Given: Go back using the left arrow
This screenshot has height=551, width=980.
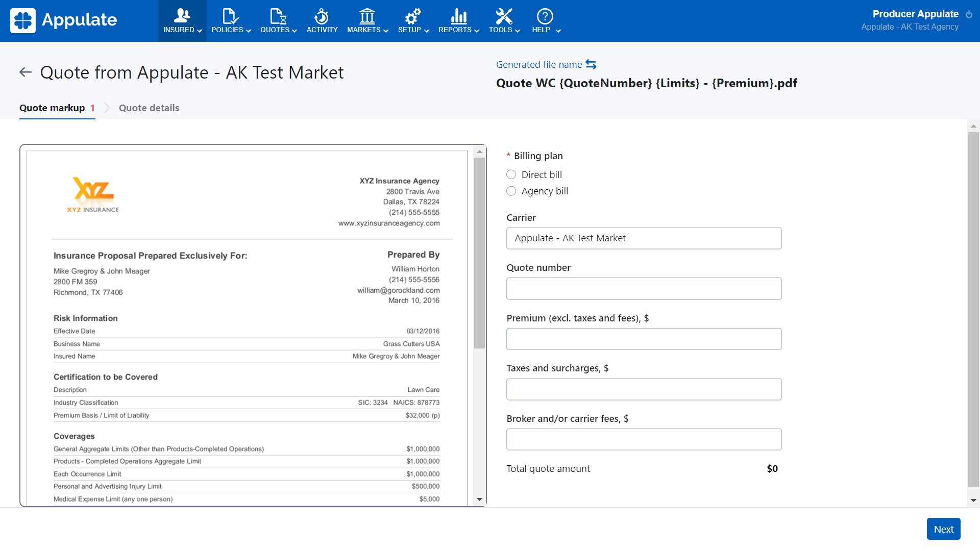Looking at the screenshot, I should (26, 72).
